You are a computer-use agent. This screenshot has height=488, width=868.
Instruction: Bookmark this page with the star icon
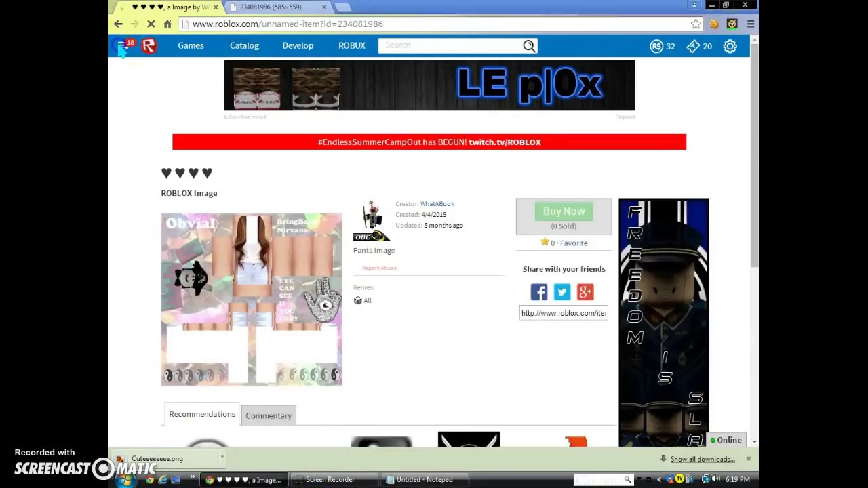pos(696,24)
